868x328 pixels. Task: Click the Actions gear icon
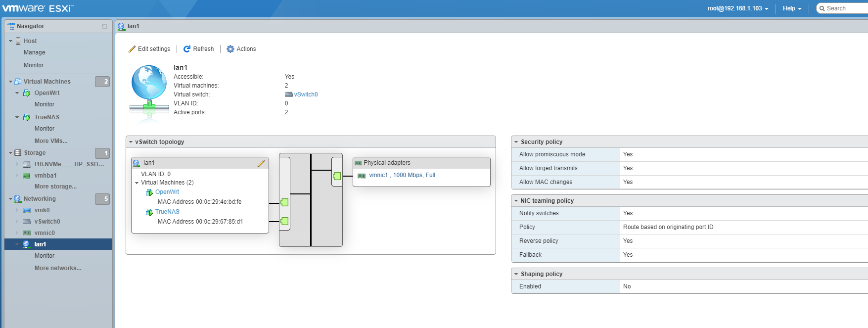[x=230, y=49]
